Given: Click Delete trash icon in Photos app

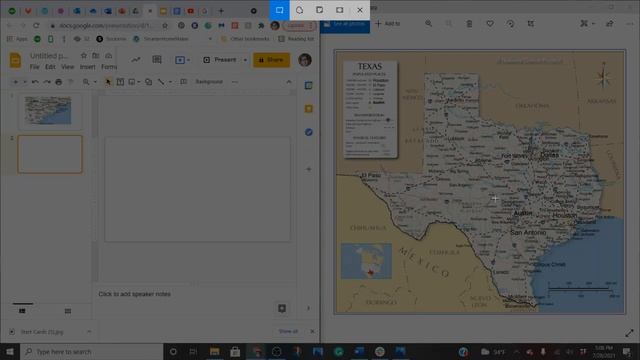Looking at the screenshot, I should 469,24.
